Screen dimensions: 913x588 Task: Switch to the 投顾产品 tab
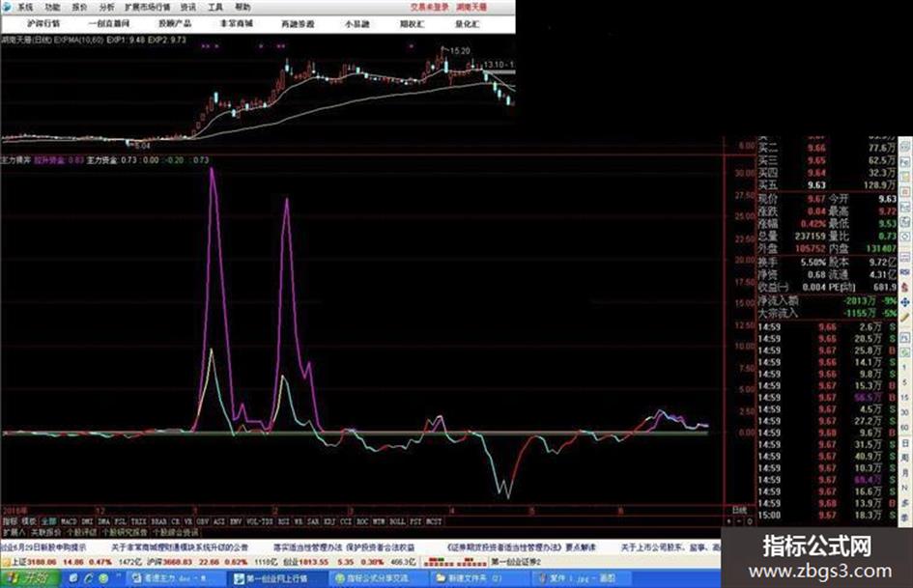coord(175,24)
